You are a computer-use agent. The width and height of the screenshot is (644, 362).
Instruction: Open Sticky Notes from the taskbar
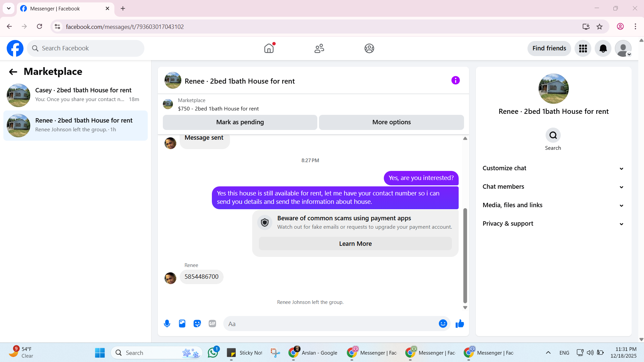[x=245, y=353]
